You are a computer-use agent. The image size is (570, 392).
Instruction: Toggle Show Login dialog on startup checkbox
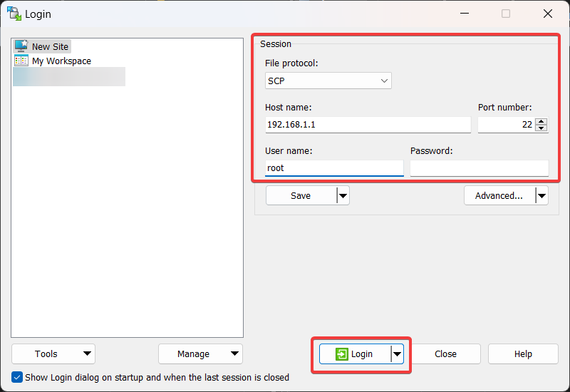coord(17,377)
